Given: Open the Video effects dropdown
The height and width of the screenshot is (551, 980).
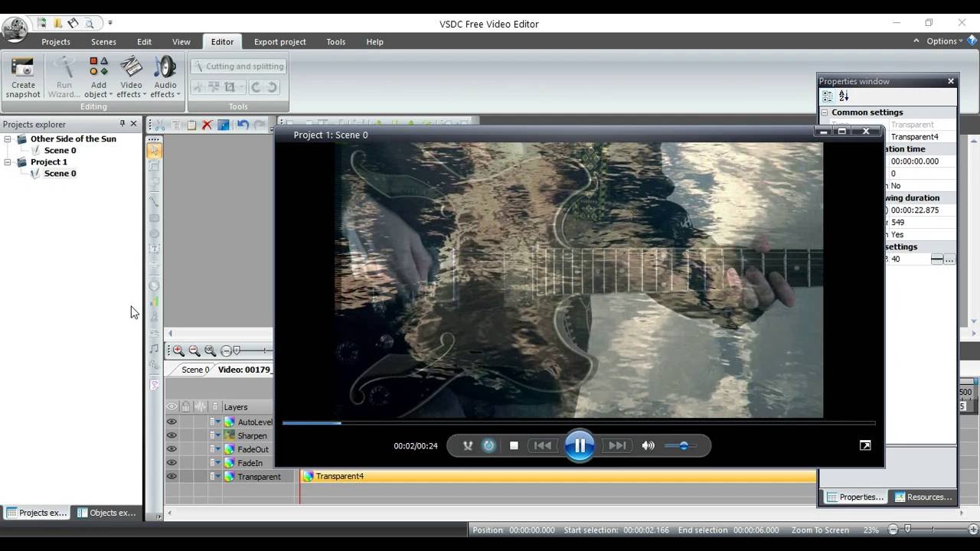Looking at the screenshot, I should tap(132, 77).
